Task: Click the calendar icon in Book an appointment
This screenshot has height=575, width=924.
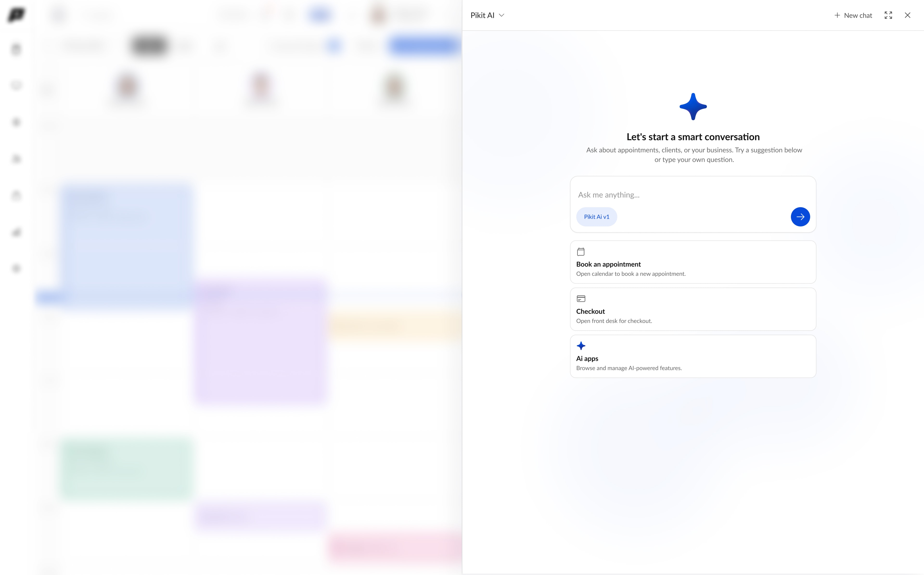Action: 581,252
